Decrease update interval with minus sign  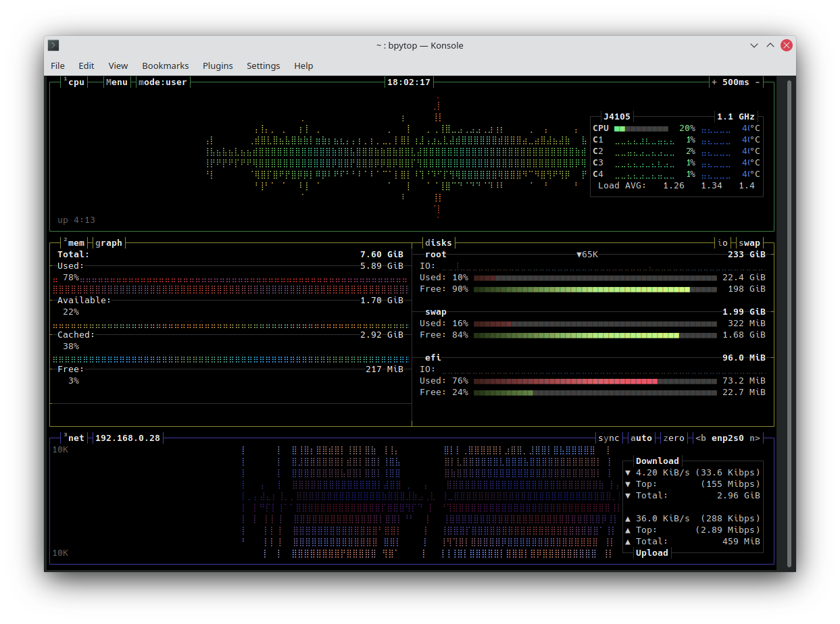pyautogui.click(x=758, y=82)
